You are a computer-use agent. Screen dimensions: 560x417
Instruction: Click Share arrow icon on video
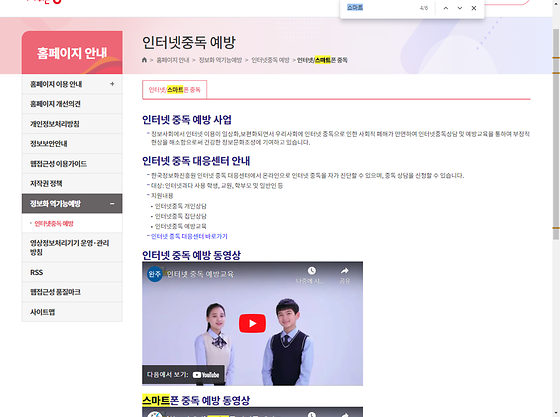click(x=345, y=271)
